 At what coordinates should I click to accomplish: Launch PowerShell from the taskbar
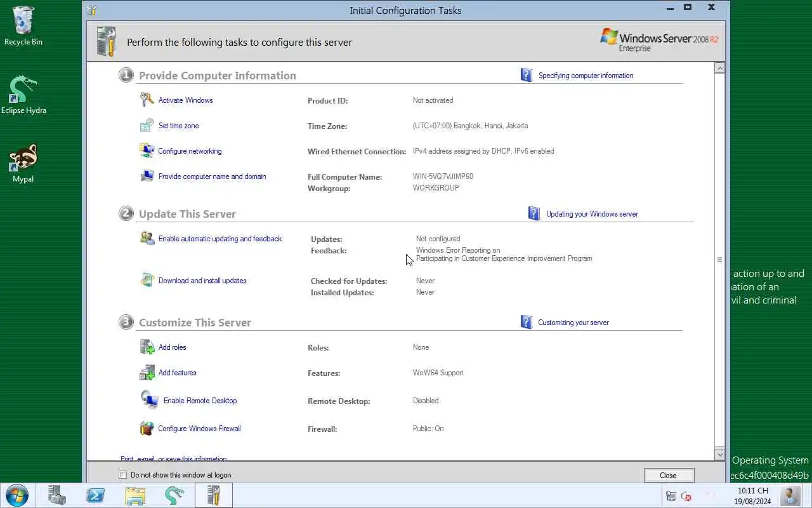click(x=96, y=495)
